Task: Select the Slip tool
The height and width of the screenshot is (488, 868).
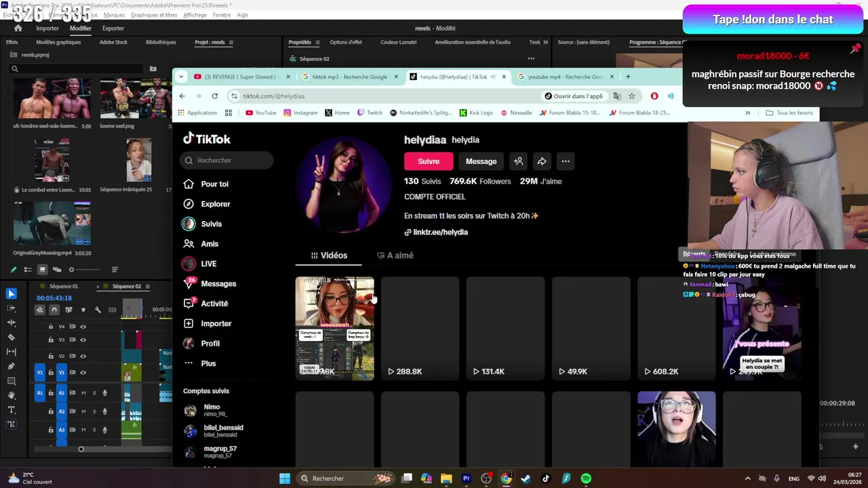Action: (x=12, y=352)
